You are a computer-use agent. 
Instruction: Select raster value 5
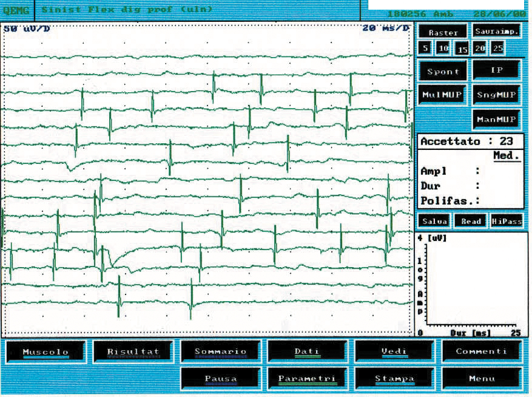tap(426, 49)
